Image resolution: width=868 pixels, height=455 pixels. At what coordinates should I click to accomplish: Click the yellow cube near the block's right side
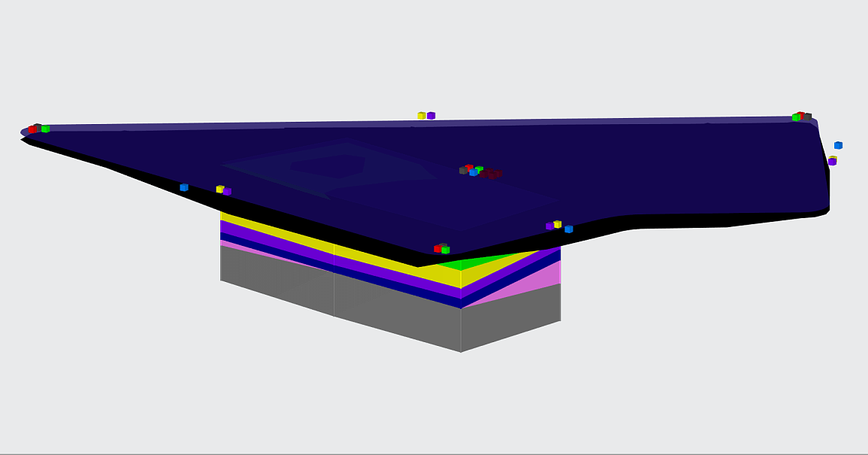[558, 224]
